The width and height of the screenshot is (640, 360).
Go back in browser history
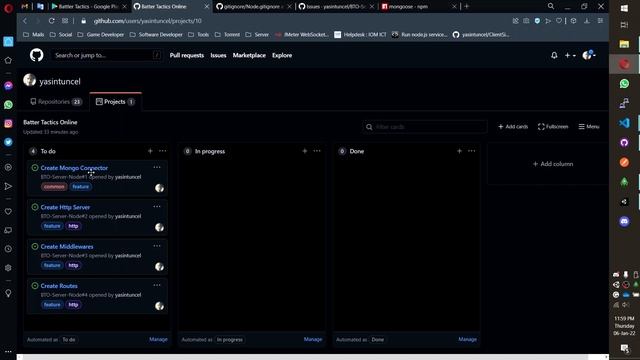click(x=25, y=21)
